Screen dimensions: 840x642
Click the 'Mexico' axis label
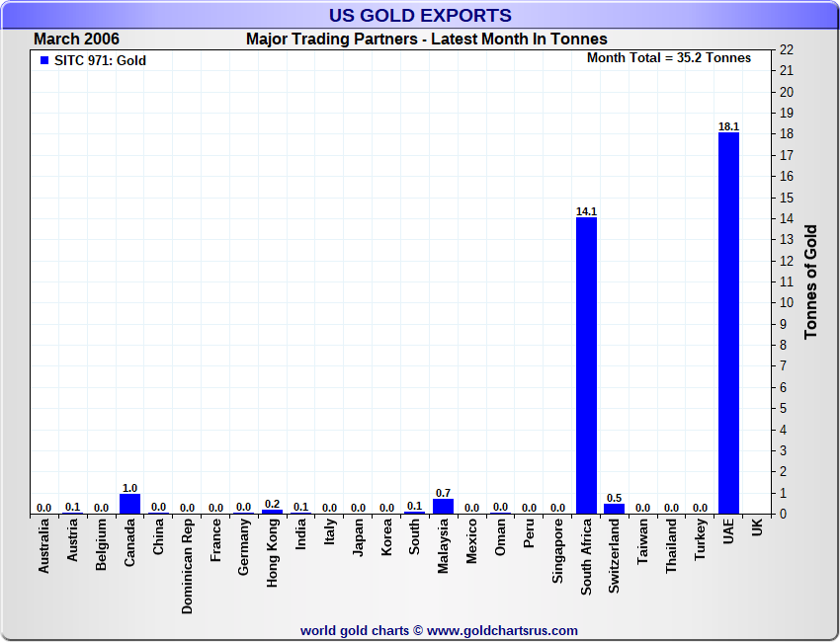[471, 541]
